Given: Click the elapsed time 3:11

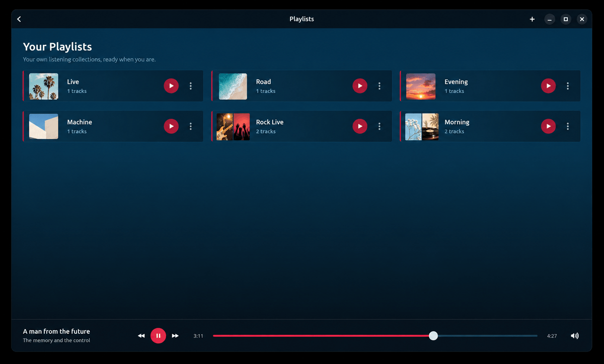Looking at the screenshot, I should 198,336.
